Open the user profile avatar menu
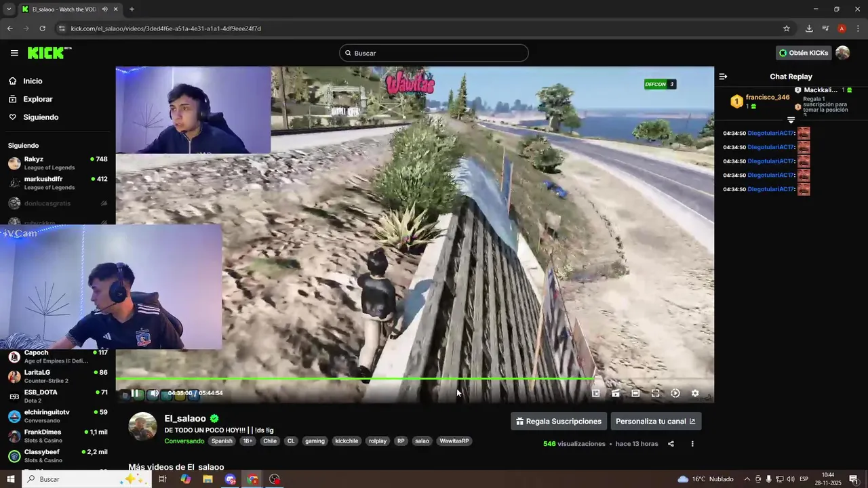The width and height of the screenshot is (868, 488). click(x=842, y=53)
